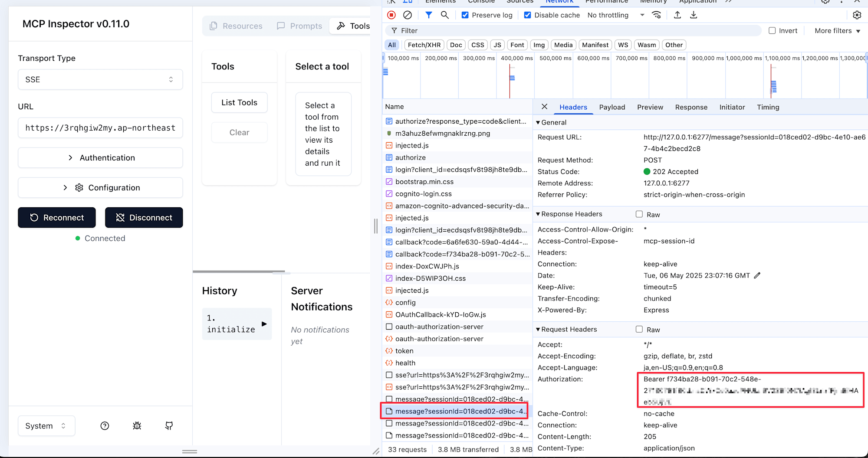This screenshot has width=868, height=458.
Task: Toggle the network filter funnel icon
Action: 429,15
